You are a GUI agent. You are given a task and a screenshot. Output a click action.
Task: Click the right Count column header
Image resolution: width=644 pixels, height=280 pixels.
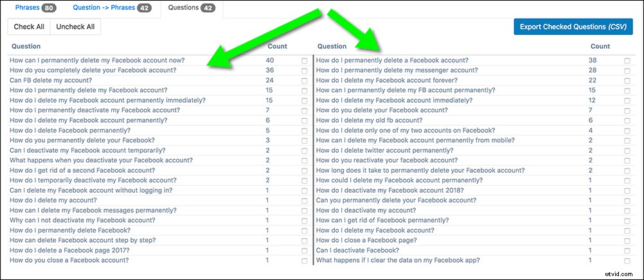pyautogui.click(x=600, y=46)
